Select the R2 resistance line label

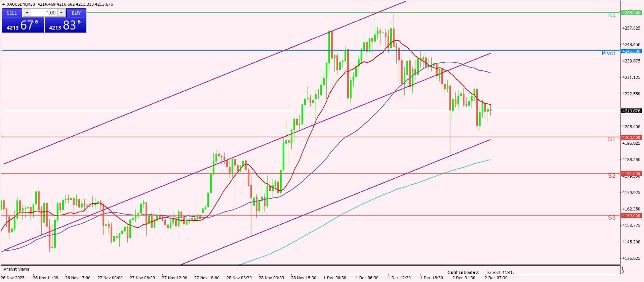click(612, 15)
